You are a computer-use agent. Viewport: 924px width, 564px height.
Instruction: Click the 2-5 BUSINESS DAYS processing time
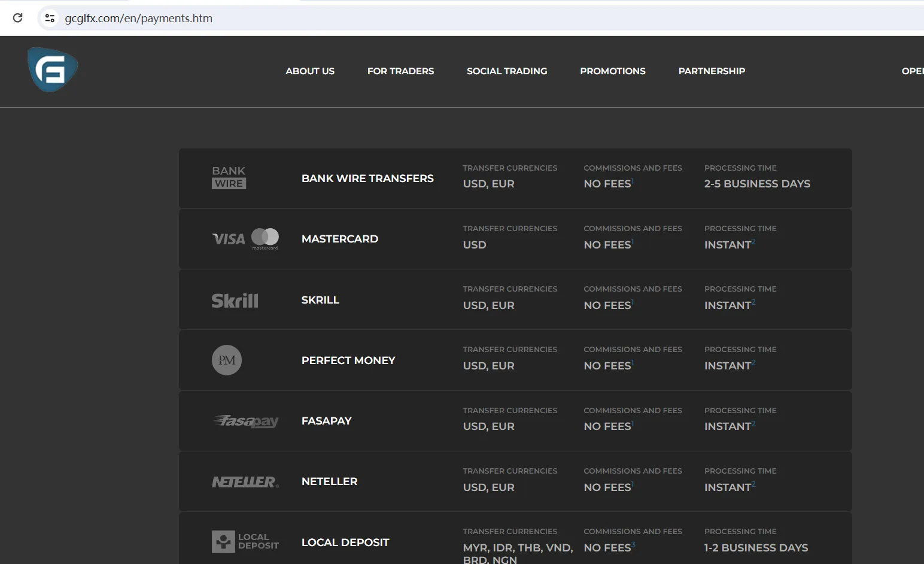[x=757, y=184]
